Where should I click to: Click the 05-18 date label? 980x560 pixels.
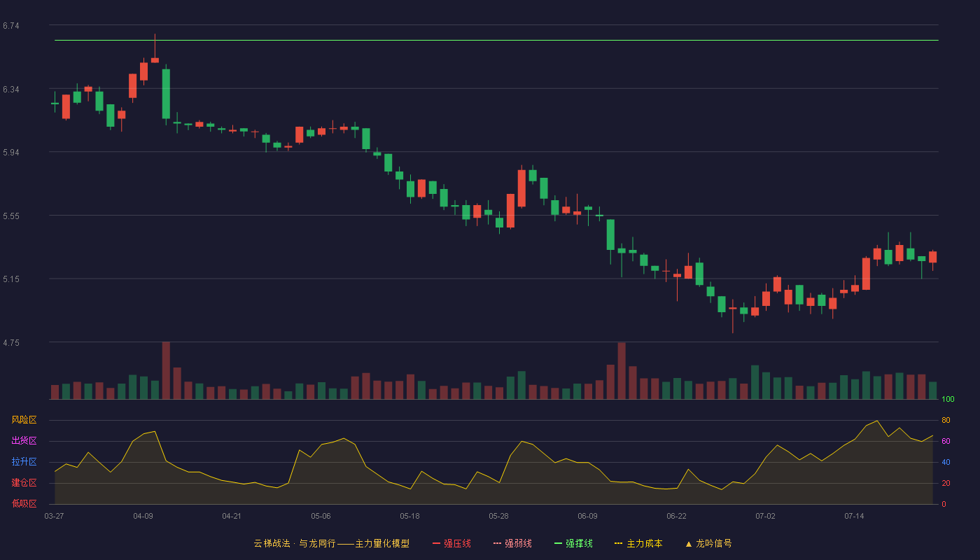click(x=409, y=516)
